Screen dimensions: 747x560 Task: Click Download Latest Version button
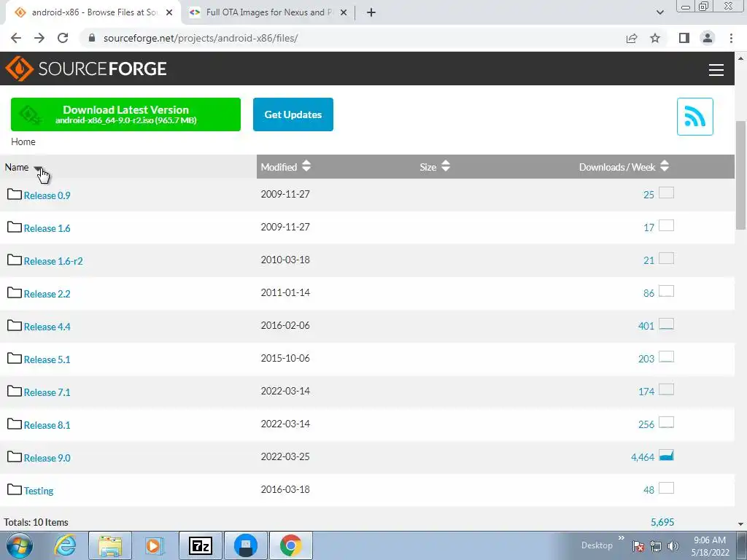(125, 114)
